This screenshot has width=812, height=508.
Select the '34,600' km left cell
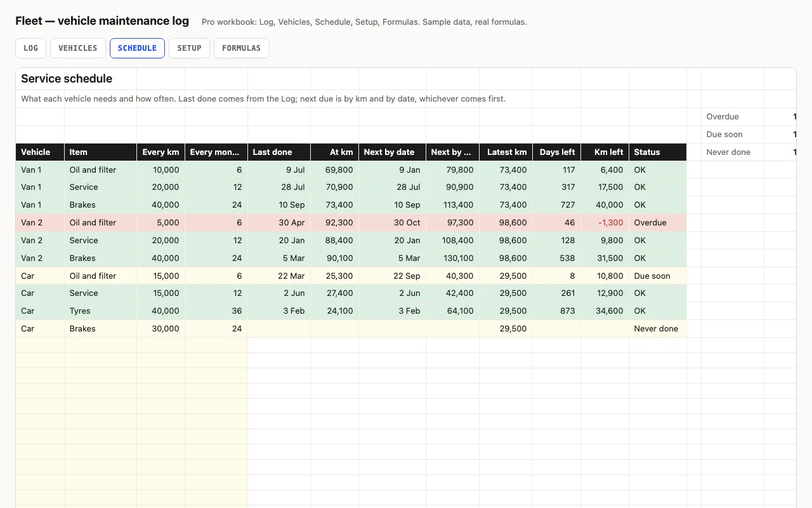(x=605, y=311)
